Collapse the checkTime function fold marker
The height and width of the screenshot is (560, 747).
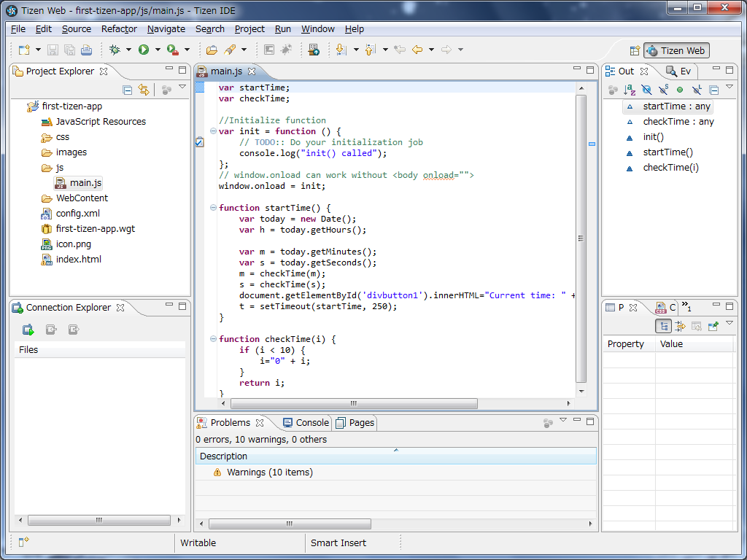tap(213, 338)
